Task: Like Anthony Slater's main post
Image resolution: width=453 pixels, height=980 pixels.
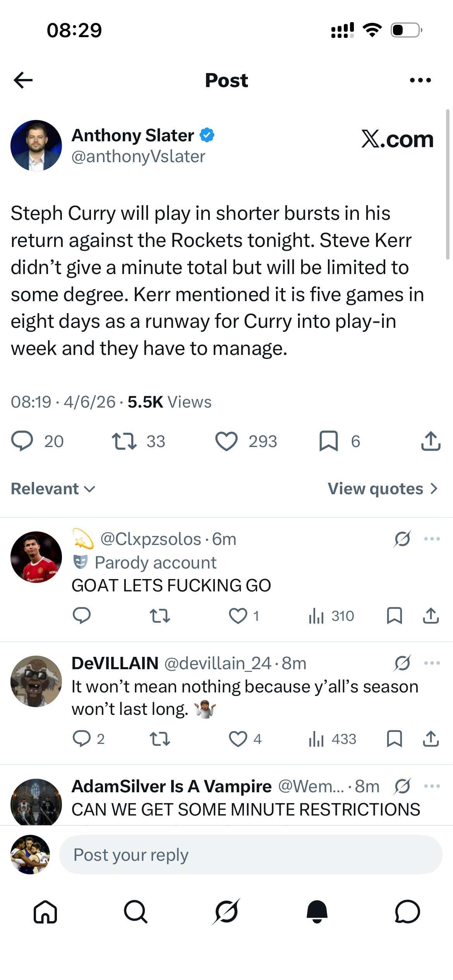Action: tap(226, 441)
